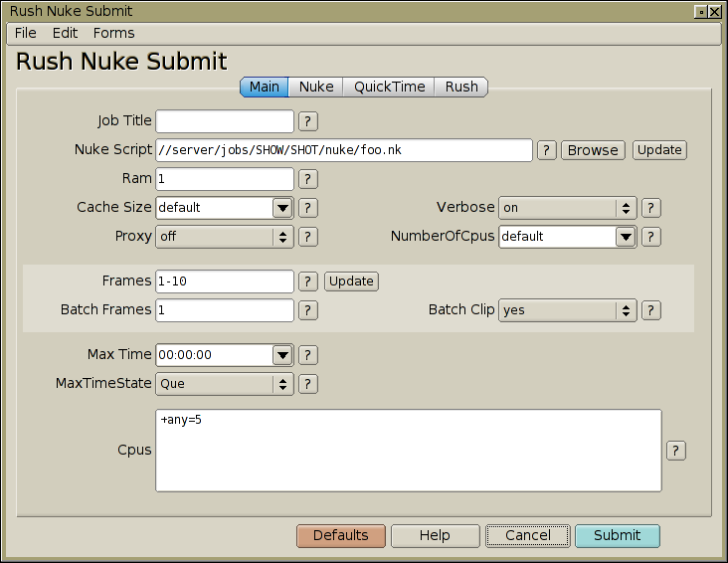Click the Frames field showing 1-10

point(225,281)
